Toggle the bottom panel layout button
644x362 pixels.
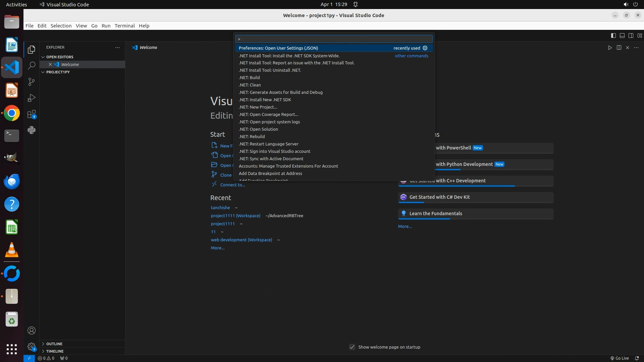point(622,36)
